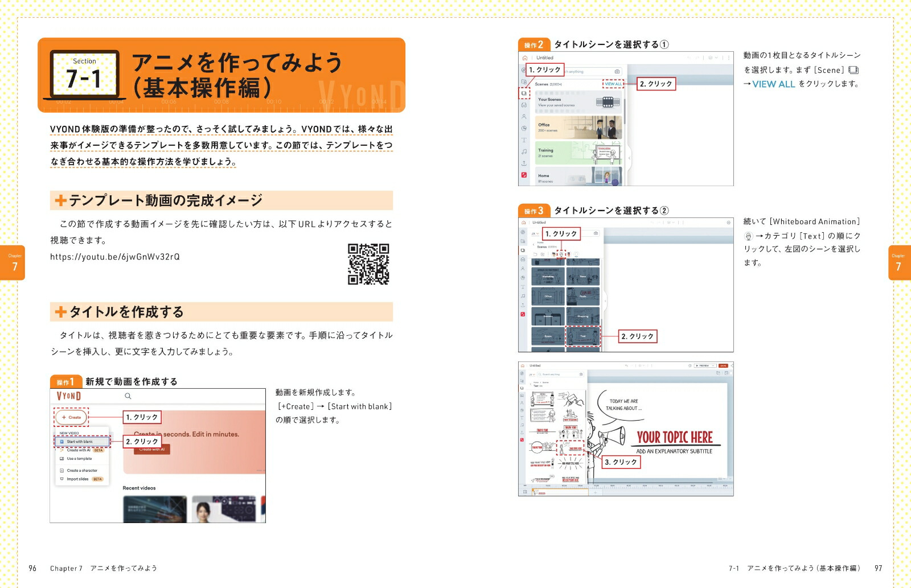This screenshot has width=911, height=588.
Task: Click the + Create button
Action: point(72,417)
